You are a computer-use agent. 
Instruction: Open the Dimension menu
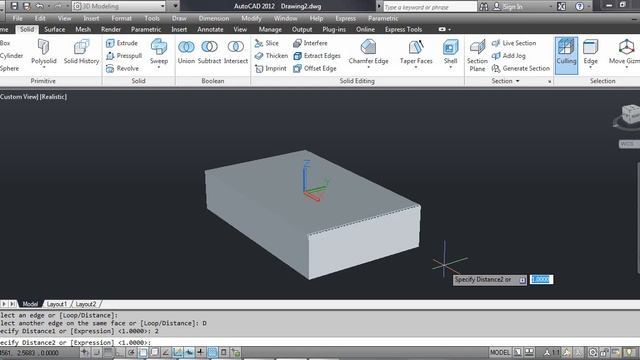[x=213, y=18]
